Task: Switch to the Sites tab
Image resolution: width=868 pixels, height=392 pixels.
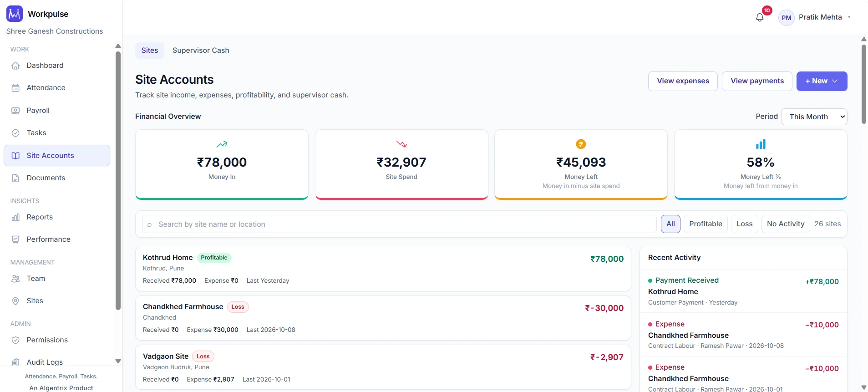Action: [149, 51]
